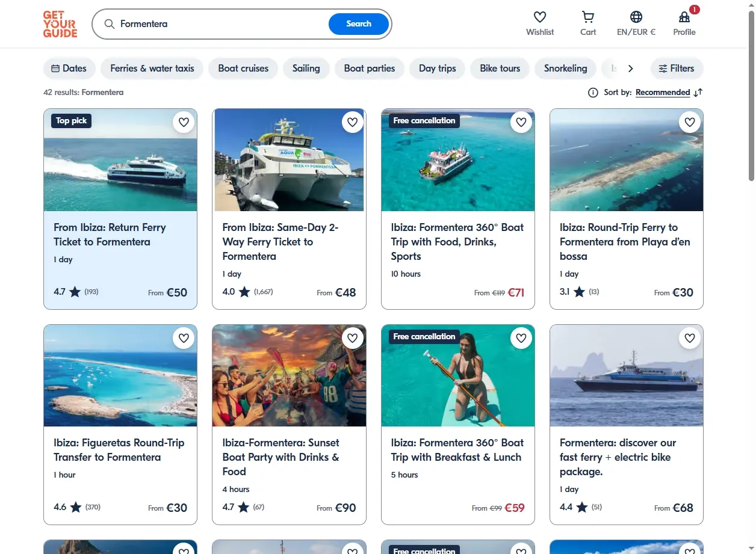Image resolution: width=756 pixels, height=554 pixels.
Task: Open the GetYourGuide home logo
Action: 60,24
